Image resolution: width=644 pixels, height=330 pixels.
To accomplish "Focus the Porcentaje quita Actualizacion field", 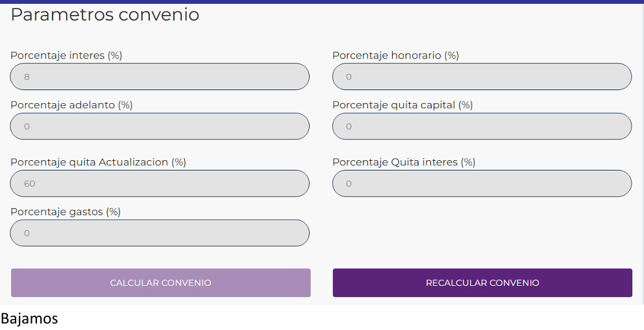I will coord(160,183).
